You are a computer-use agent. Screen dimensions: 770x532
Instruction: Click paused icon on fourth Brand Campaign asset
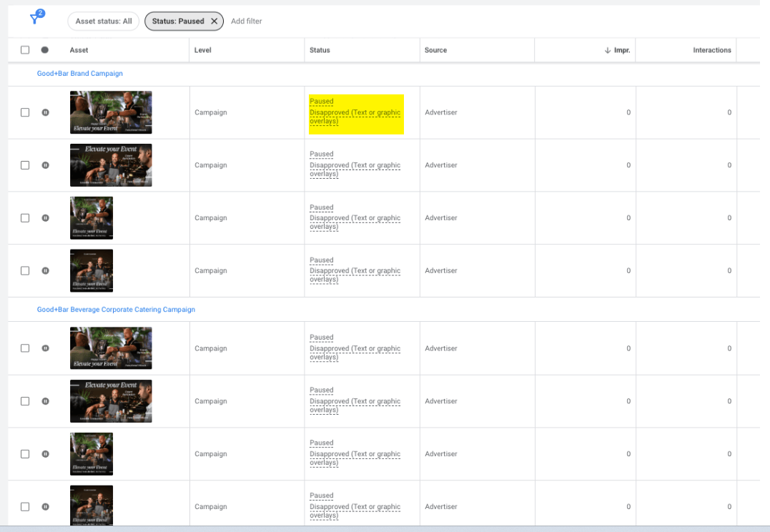tap(45, 271)
